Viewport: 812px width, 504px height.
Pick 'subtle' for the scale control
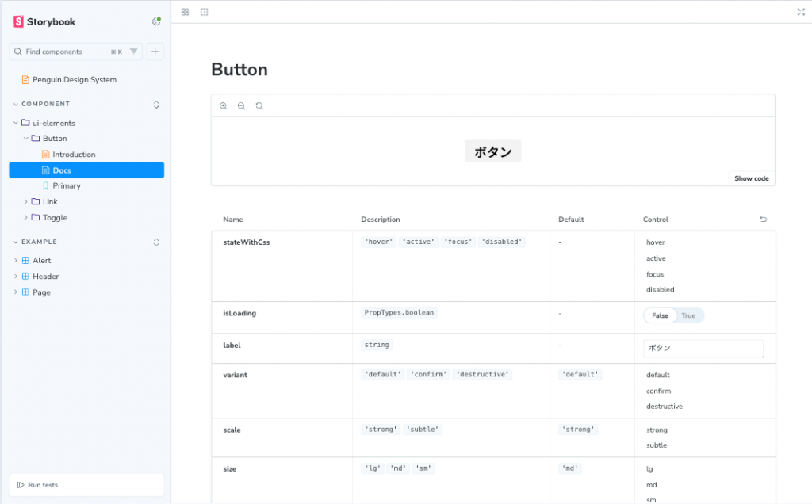coord(657,445)
